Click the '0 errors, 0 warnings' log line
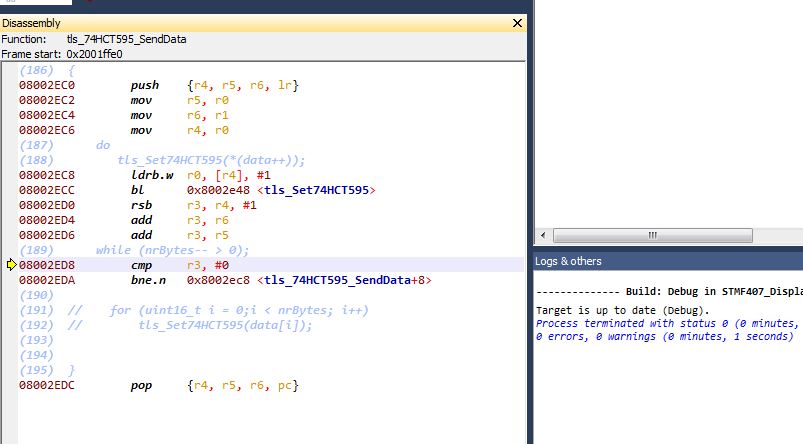The width and height of the screenshot is (803, 444). (x=665, y=336)
